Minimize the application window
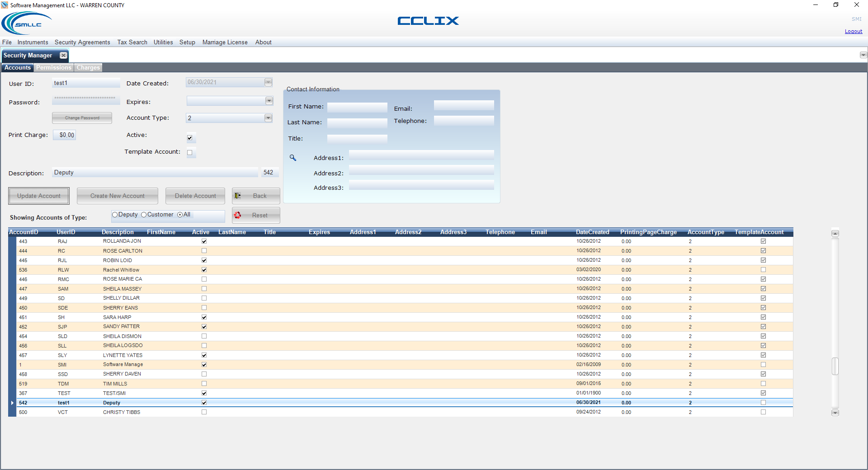Viewport: 868px width, 470px height. [816, 5]
